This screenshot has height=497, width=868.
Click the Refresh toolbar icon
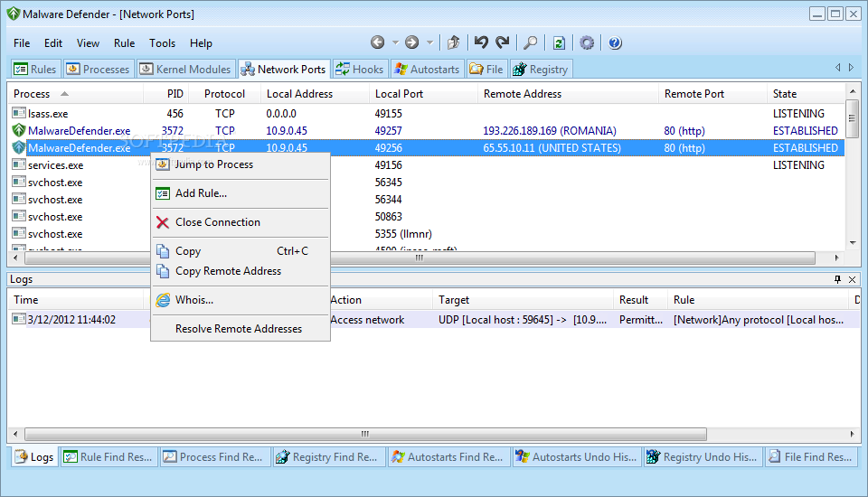coord(559,42)
